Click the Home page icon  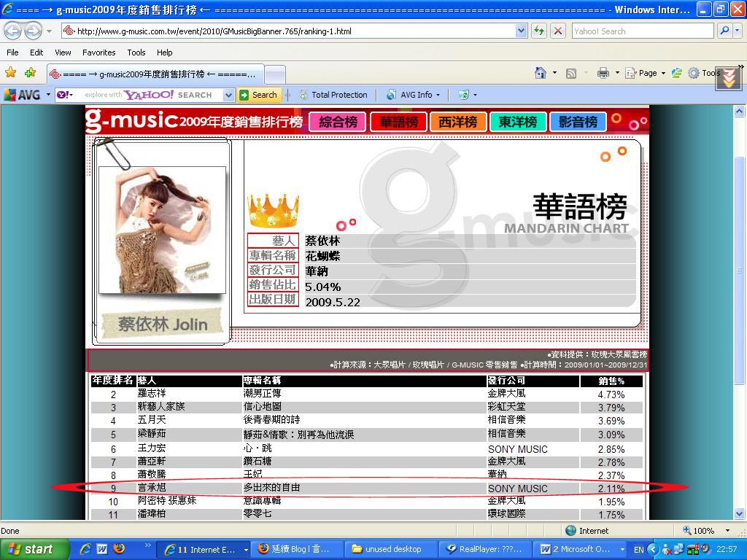541,73
